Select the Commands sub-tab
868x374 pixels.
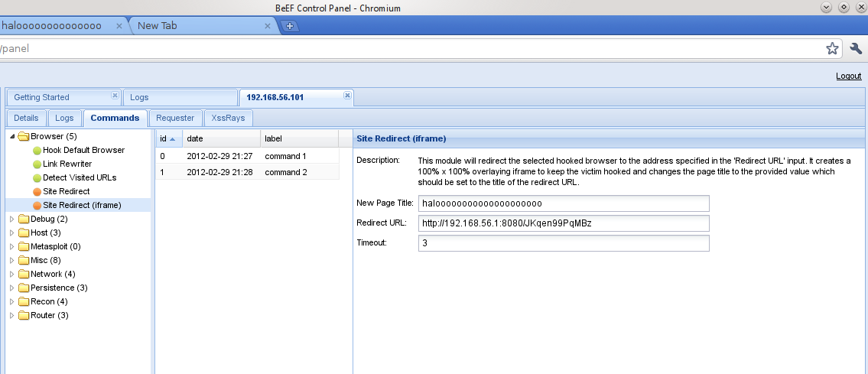(115, 118)
